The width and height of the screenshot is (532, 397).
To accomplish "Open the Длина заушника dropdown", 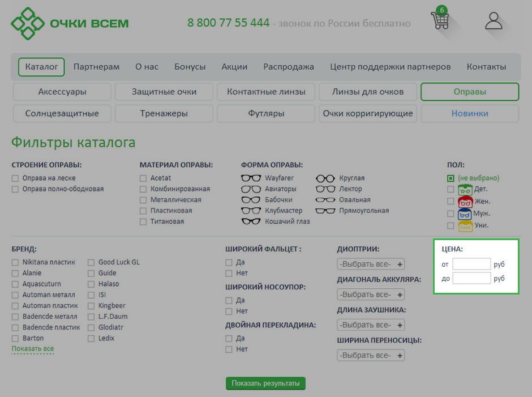I will coord(371,325).
